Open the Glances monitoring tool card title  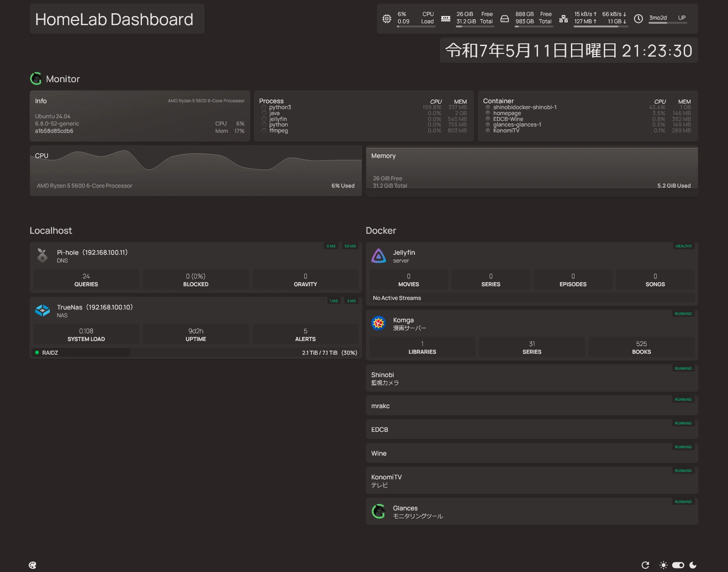tap(405, 508)
